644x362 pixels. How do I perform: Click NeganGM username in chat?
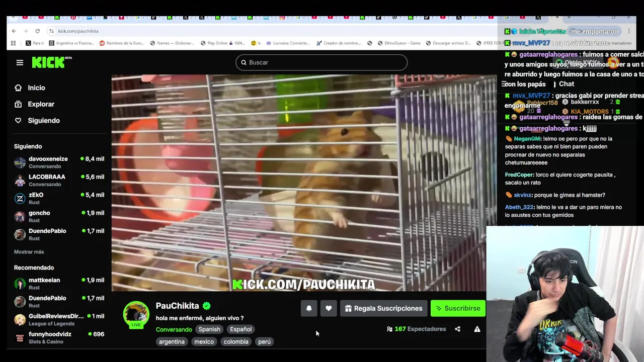(527, 139)
